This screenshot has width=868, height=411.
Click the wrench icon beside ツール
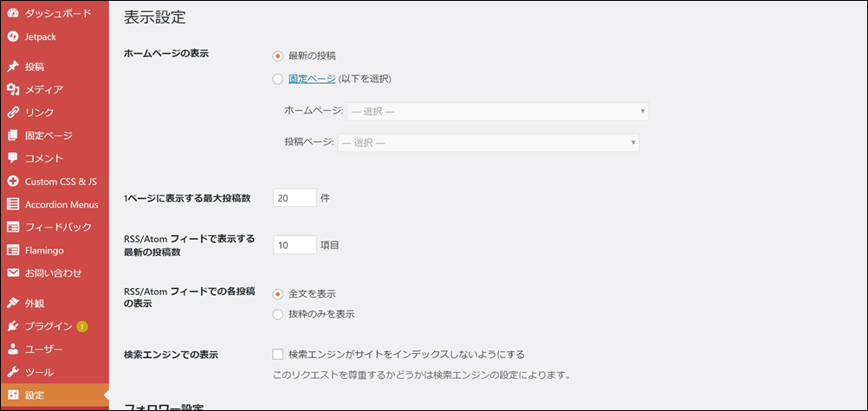(x=13, y=372)
